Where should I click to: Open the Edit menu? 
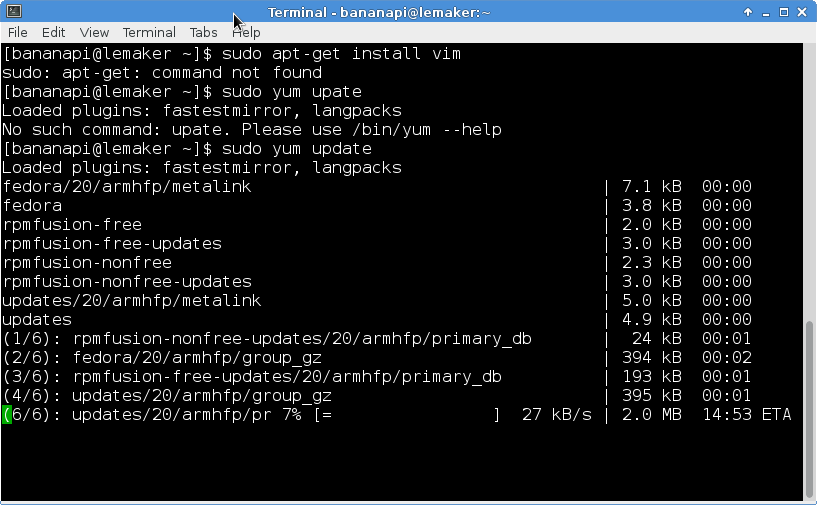53,32
